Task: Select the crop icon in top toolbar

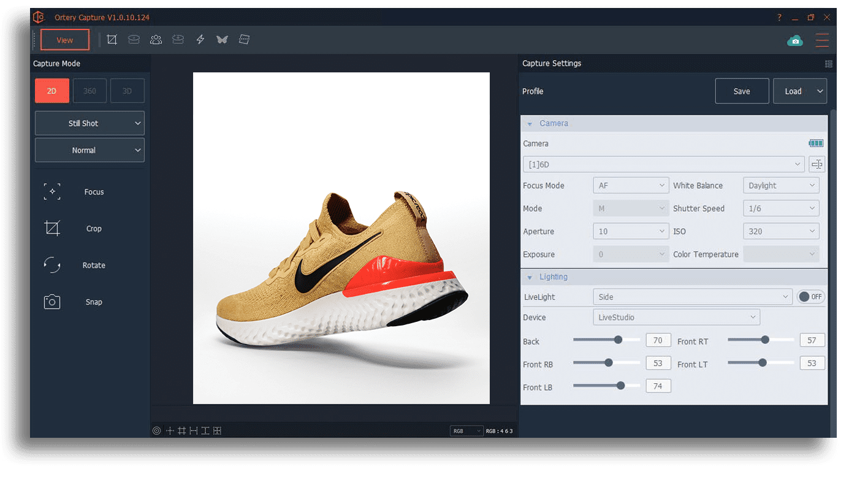Action: point(112,40)
